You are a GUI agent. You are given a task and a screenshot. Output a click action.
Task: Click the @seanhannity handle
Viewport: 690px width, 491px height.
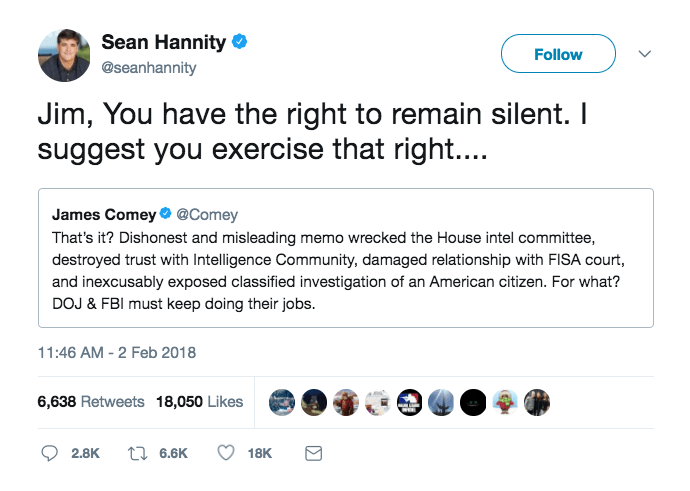(149, 68)
